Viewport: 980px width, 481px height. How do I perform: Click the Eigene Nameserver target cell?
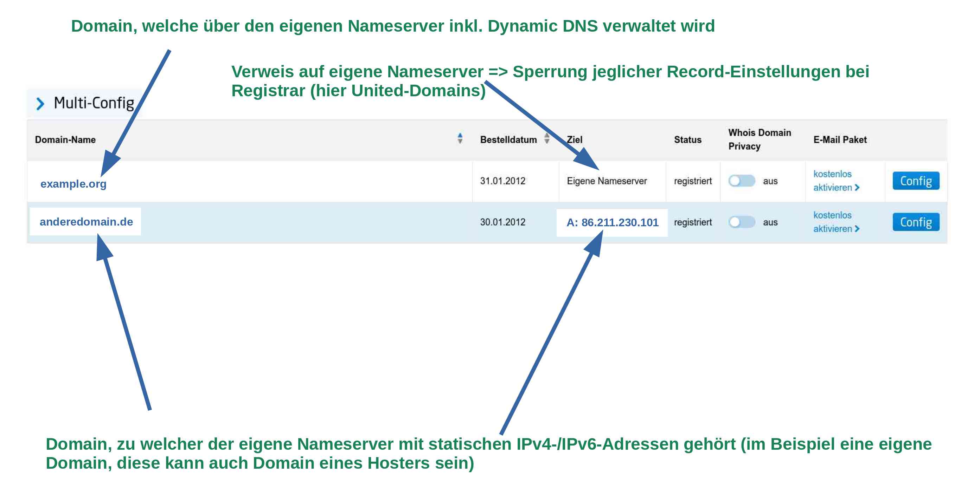coord(607,181)
